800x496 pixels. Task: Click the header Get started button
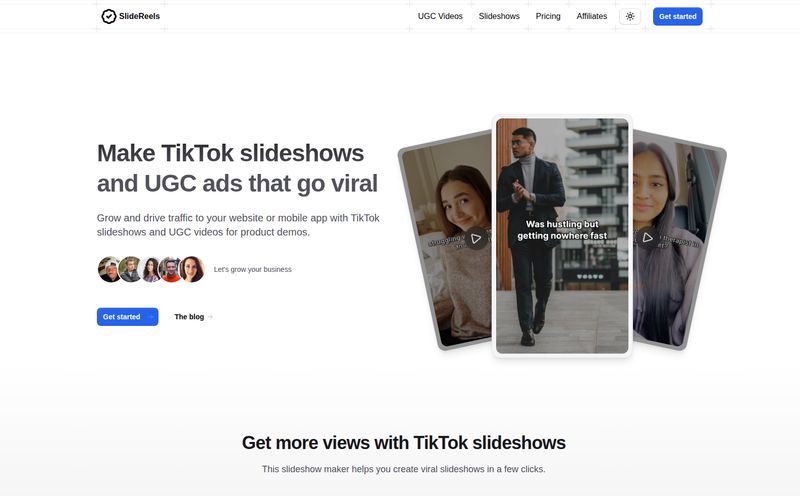click(678, 16)
